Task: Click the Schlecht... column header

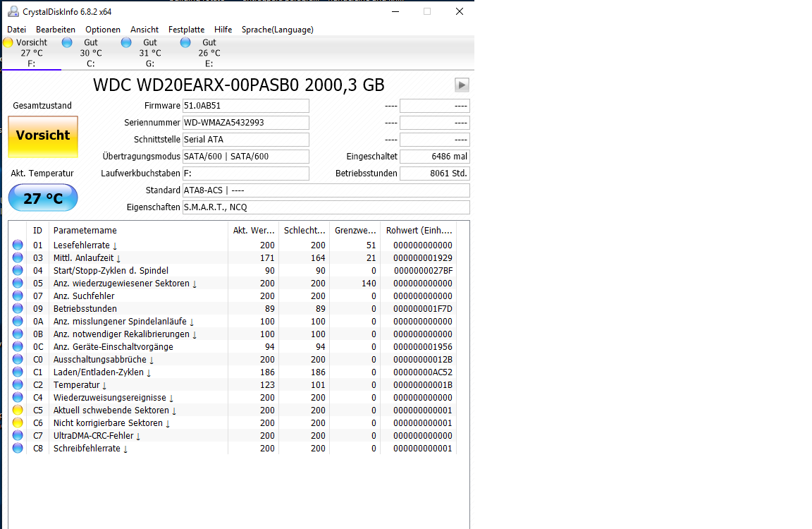Action: (x=304, y=231)
